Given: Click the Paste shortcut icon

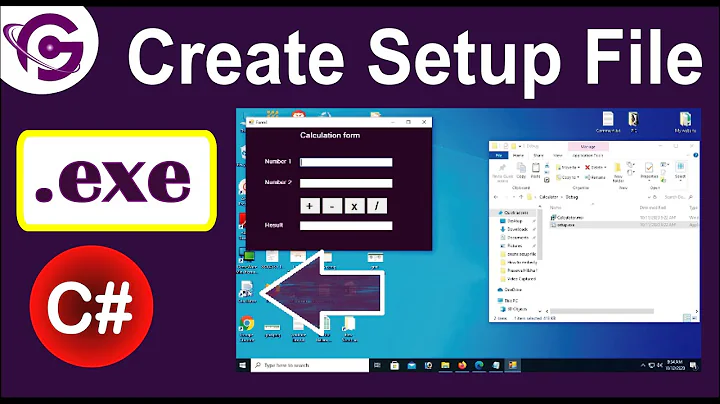Looking at the screenshot, I should point(547,180).
